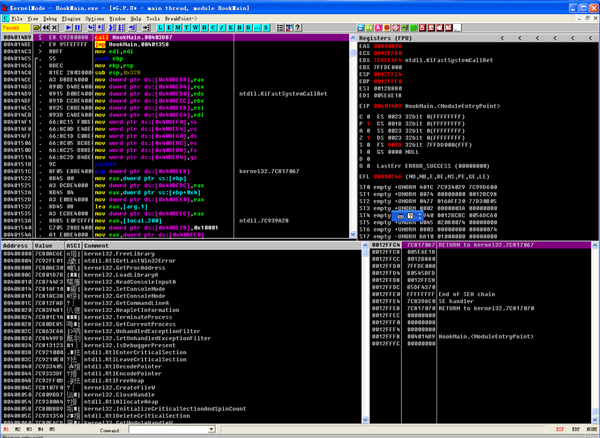The height and width of the screenshot is (438, 600).
Task: Run the program with the play icon
Action: (x=68, y=28)
